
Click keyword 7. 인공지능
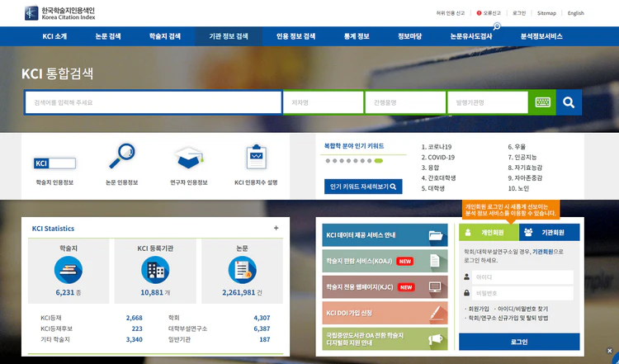[x=522, y=157]
